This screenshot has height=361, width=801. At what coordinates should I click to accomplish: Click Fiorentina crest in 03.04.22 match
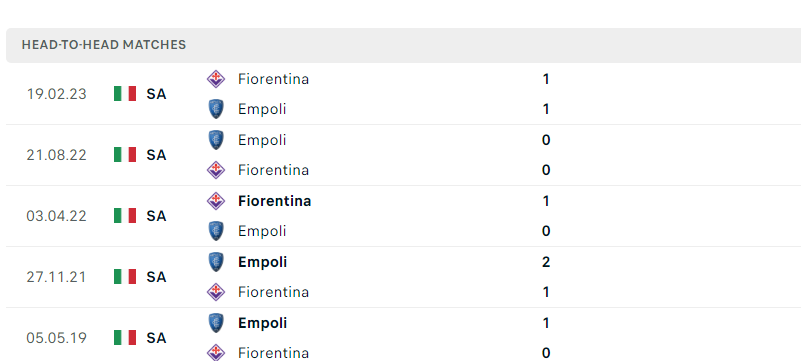(x=216, y=201)
